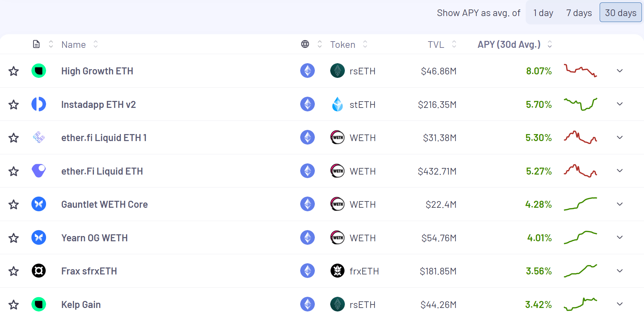
Task: Select the 7 days APY average
Action: (579, 13)
